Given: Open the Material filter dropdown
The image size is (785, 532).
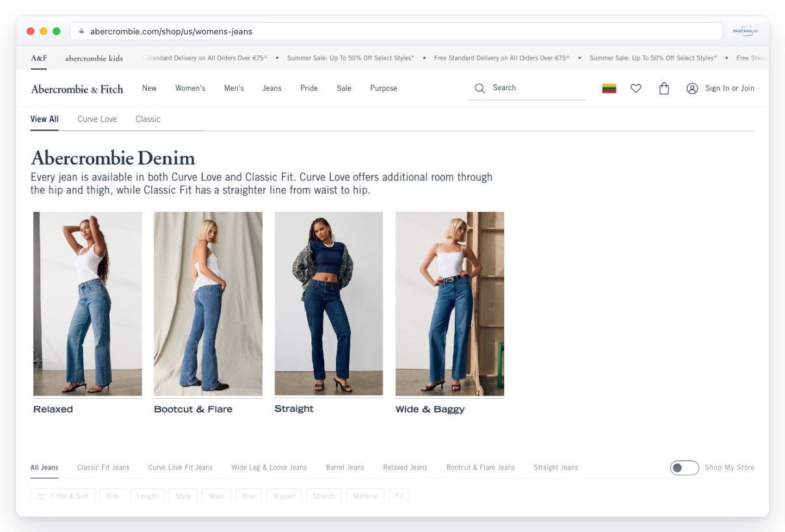Looking at the screenshot, I should [x=365, y=496].
